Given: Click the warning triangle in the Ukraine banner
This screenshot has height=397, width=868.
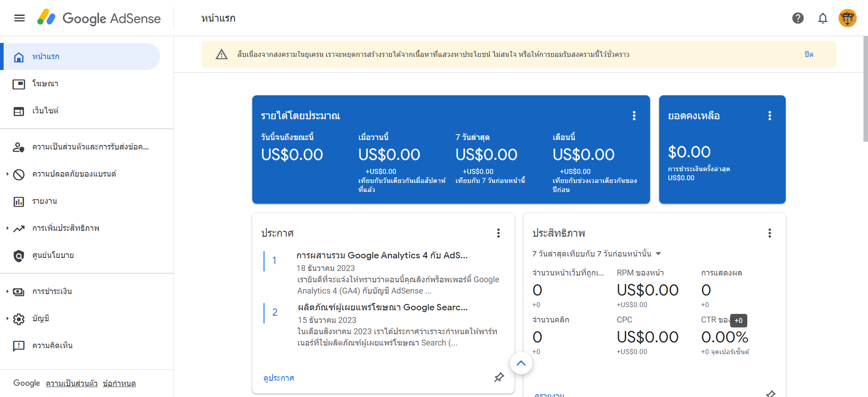Looking at the screenshot, I should [222, 54].
